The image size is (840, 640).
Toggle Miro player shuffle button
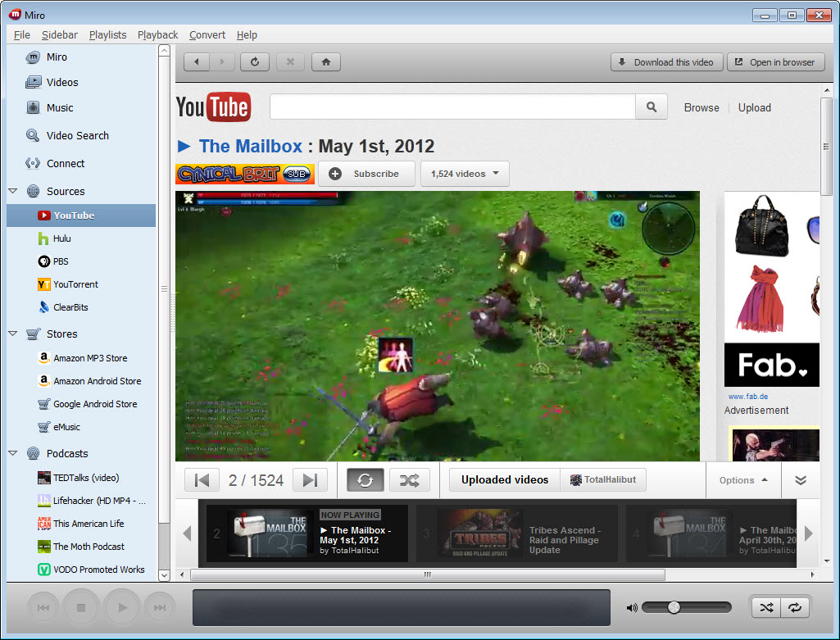click(766, 607)
